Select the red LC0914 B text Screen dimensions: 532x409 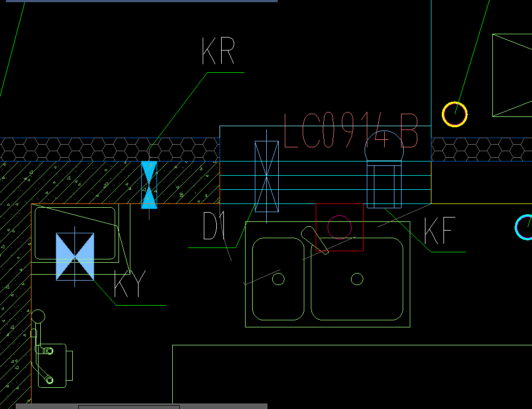(x=351, y=131)
